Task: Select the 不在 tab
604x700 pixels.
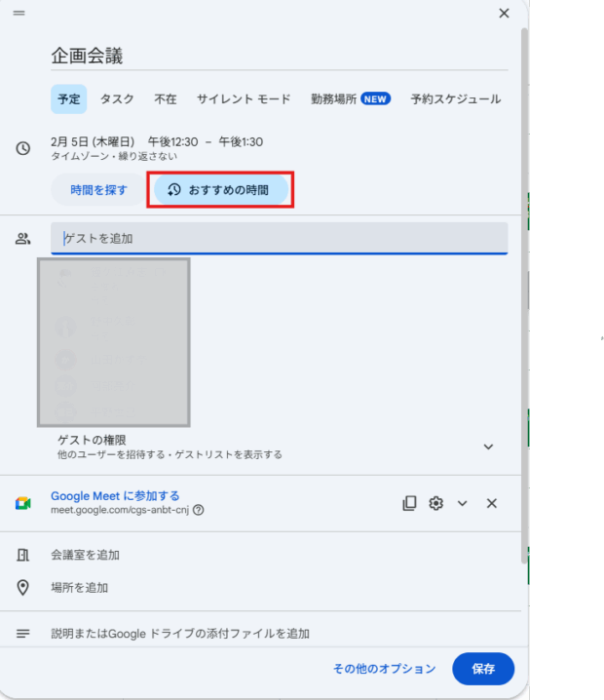Action: coord(166,99)
